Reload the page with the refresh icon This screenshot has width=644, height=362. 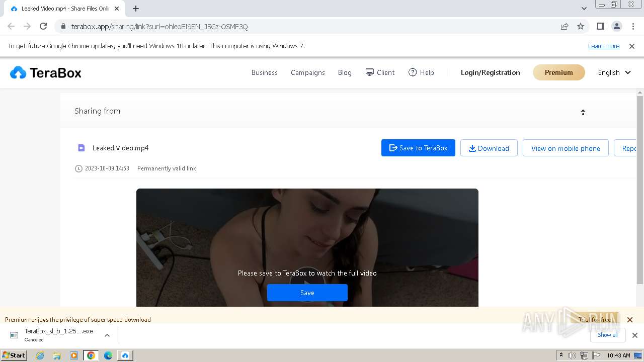[x=43, y=27]
